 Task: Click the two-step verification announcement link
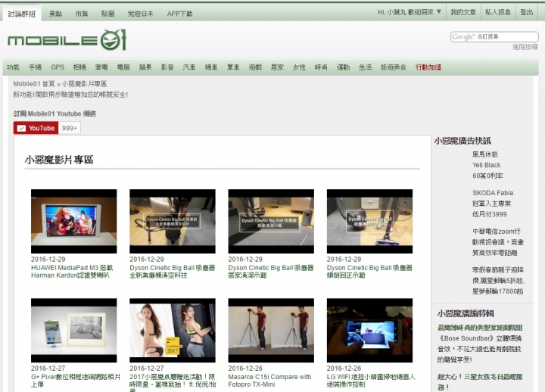click(x=70, y=95)
